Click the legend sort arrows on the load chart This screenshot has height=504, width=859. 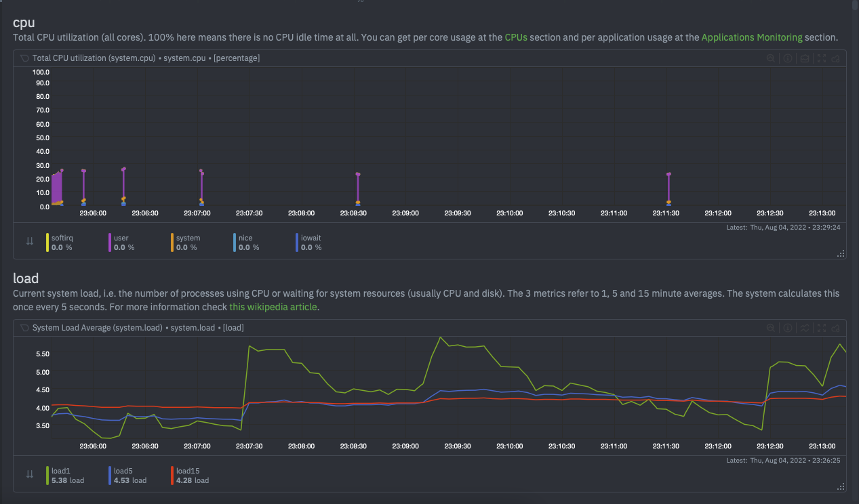[30, 474]
